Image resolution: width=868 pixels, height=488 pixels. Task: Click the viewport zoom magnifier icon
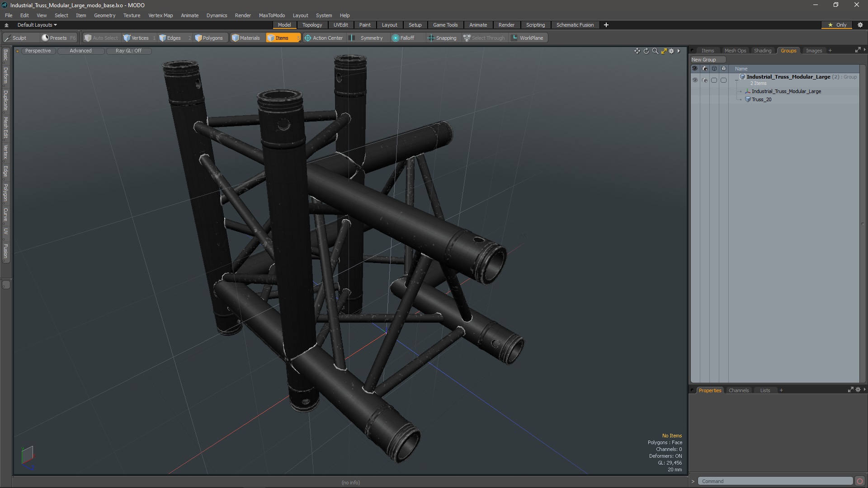point(655,51)
